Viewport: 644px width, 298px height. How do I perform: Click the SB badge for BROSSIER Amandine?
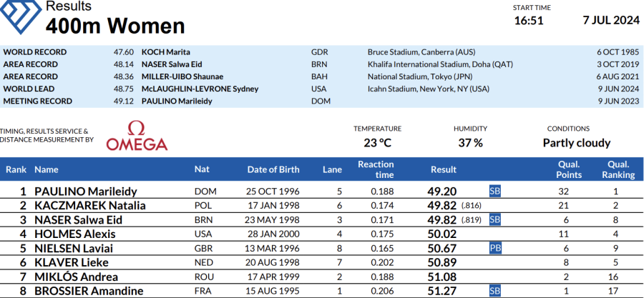[495, 291]
